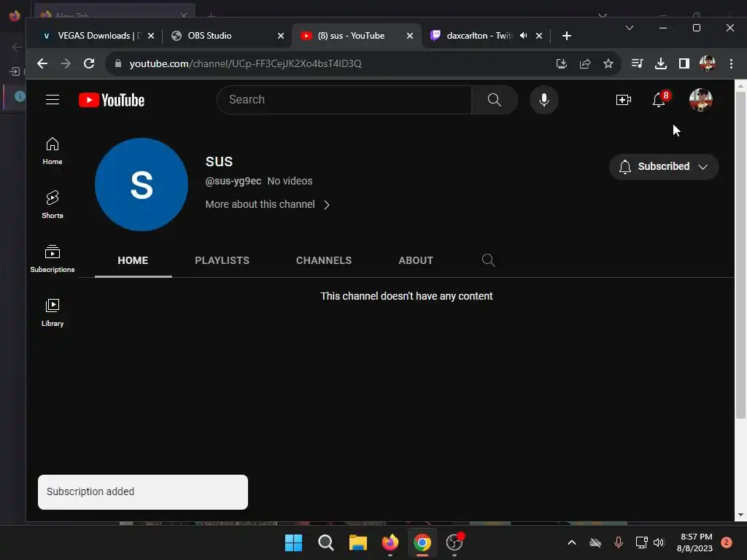This screenshot has width=747, height=560.
Task: Open Windows taskbar search
Action: [x=326, y=542]
